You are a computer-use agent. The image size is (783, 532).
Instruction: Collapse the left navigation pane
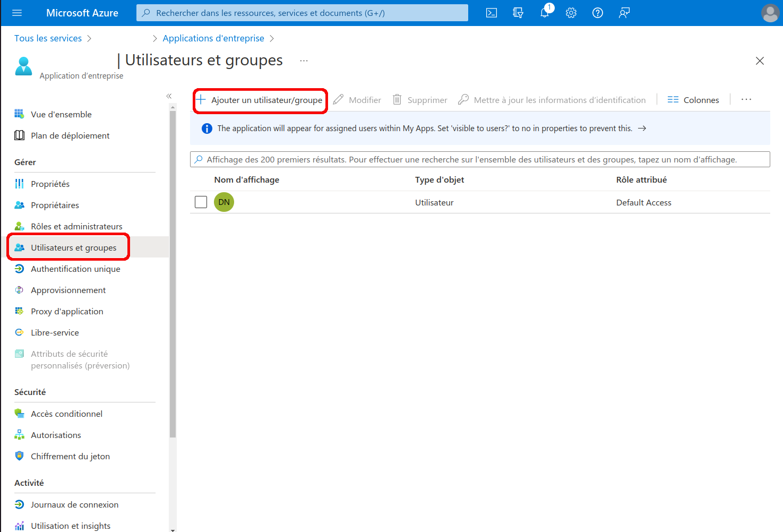point(169,96)
